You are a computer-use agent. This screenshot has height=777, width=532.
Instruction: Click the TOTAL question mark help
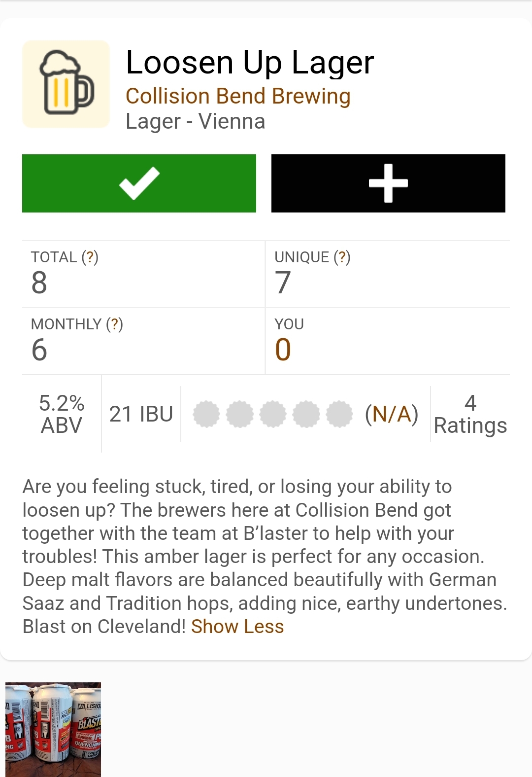pyautogui.click(x=90, y=257)
